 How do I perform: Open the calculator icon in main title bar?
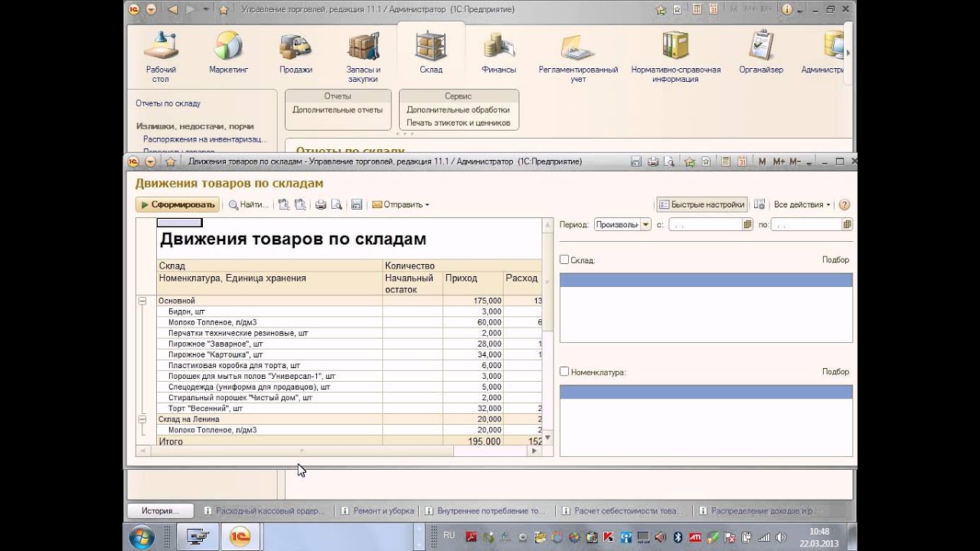[697, 9]
